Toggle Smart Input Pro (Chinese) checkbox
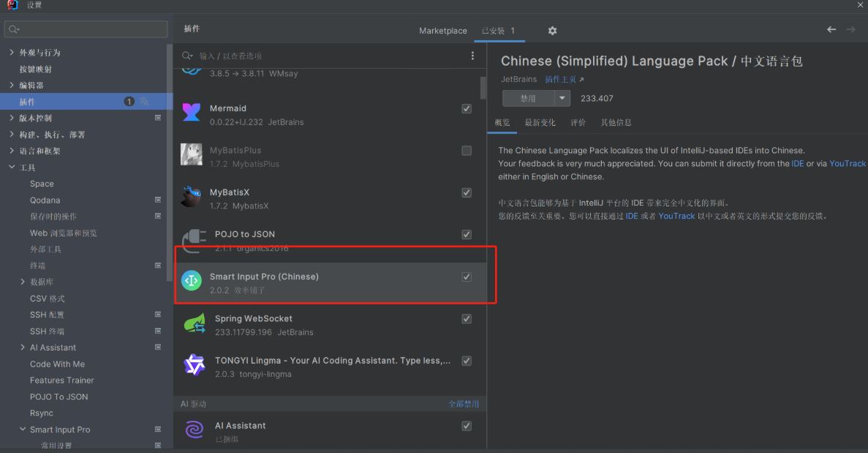The width and height of the screenshot is (868, 453). [x=467, y=277]
